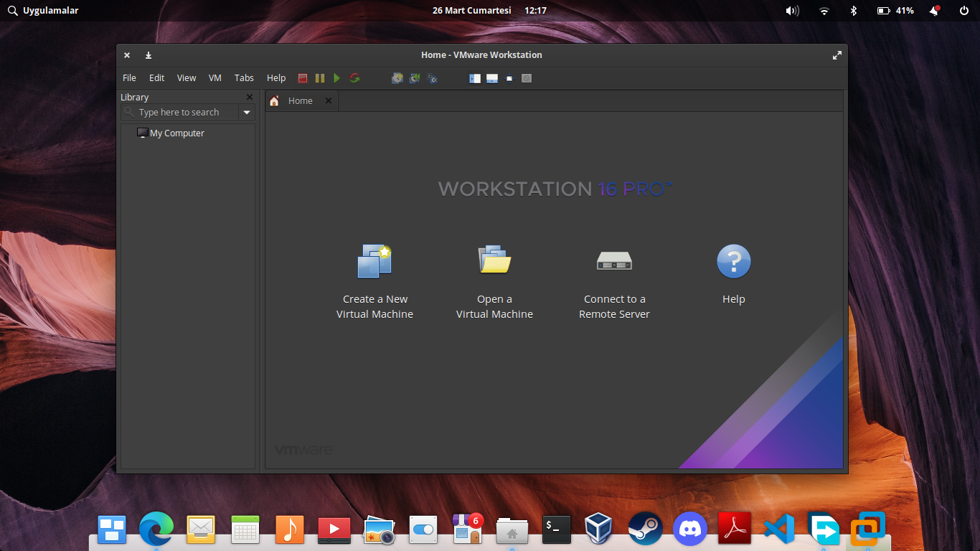Click the Connect to a Remote Server icon
Screen dimensions: 980x551
[614, 261]
